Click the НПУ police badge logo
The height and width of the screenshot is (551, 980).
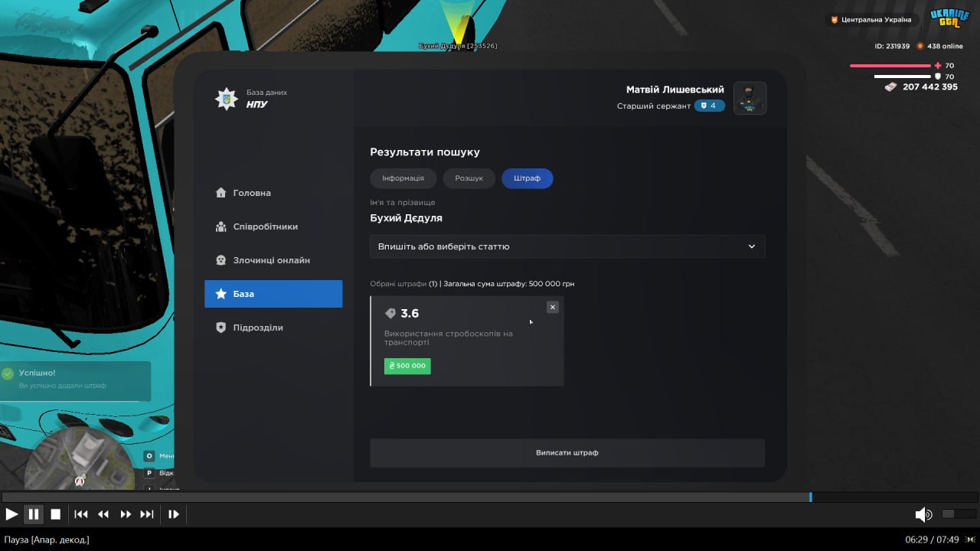(x=226, y=99)
